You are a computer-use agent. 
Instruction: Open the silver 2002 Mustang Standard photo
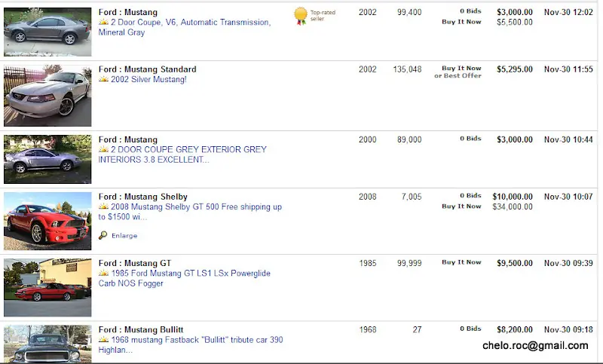[47, 95]
